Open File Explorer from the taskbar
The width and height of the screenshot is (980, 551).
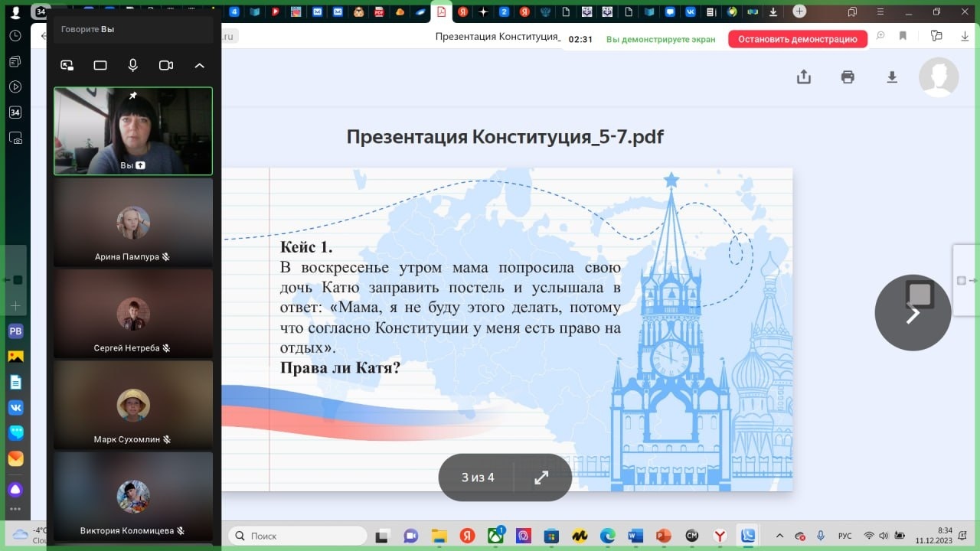439,536
